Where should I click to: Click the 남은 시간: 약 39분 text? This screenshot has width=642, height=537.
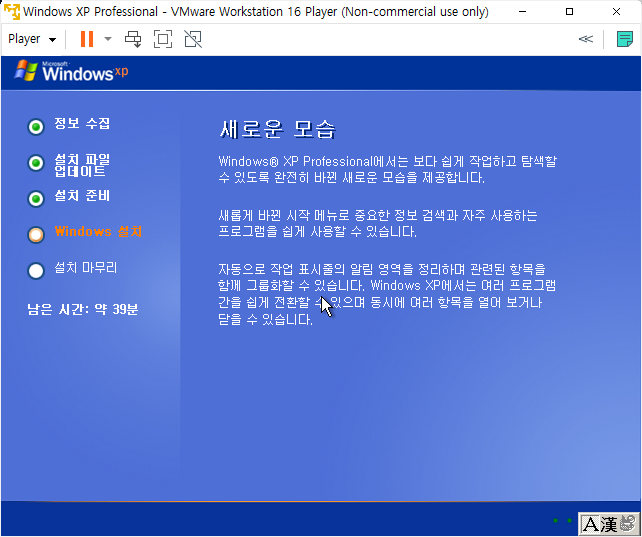(x=82, y=309)
